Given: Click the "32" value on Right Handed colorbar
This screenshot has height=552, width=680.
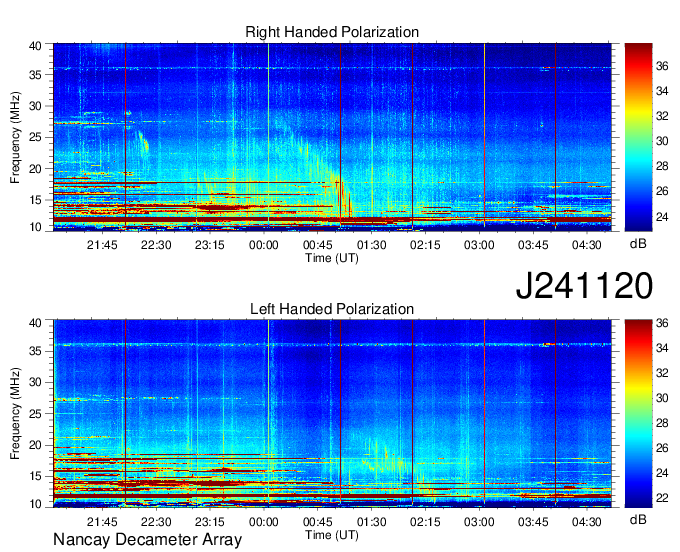Looking at the screenshot, I should pos(662,116).
